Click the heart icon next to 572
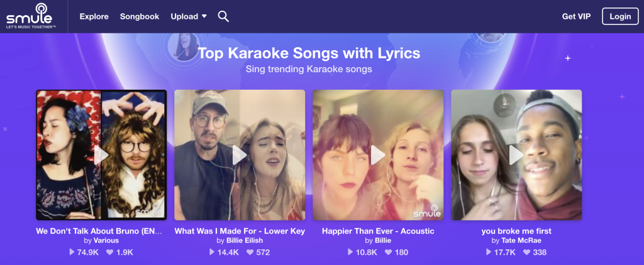 point(250,252)
